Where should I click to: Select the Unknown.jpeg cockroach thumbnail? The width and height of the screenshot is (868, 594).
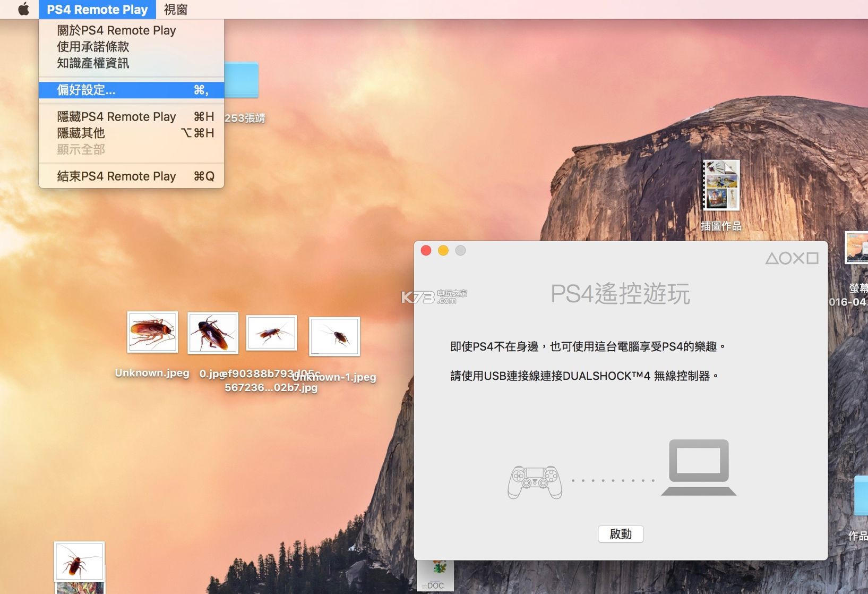click(x=152, y=332)
